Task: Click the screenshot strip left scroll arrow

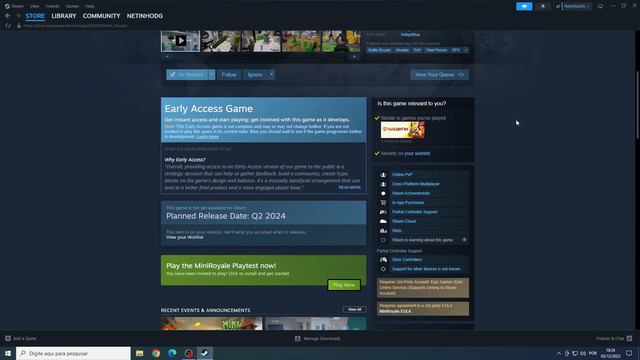Action: [x=167, y=57]
